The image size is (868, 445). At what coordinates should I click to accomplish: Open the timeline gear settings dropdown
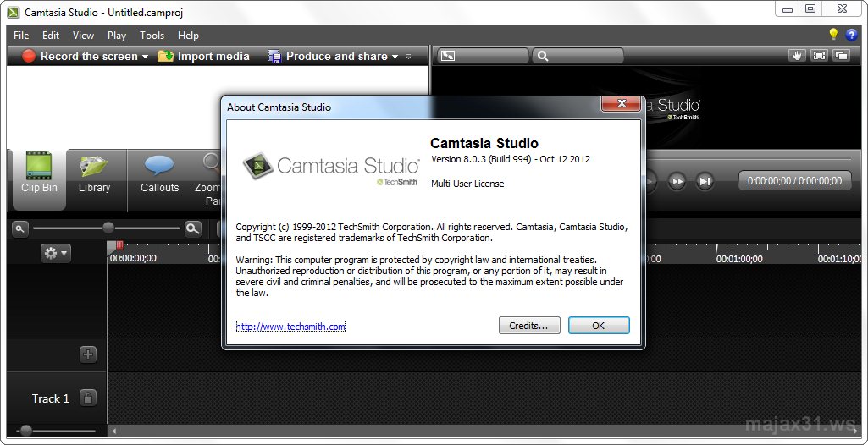tap(55, 253)
